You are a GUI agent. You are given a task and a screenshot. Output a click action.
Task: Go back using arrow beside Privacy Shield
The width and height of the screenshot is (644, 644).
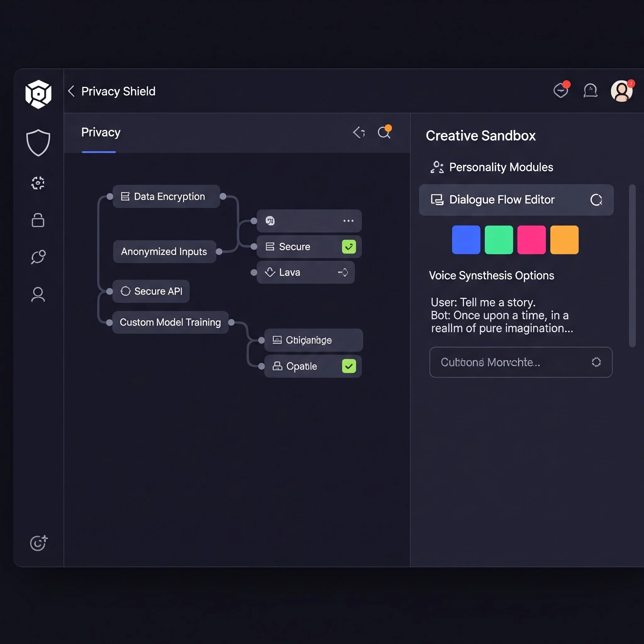(x=71, y=91)
